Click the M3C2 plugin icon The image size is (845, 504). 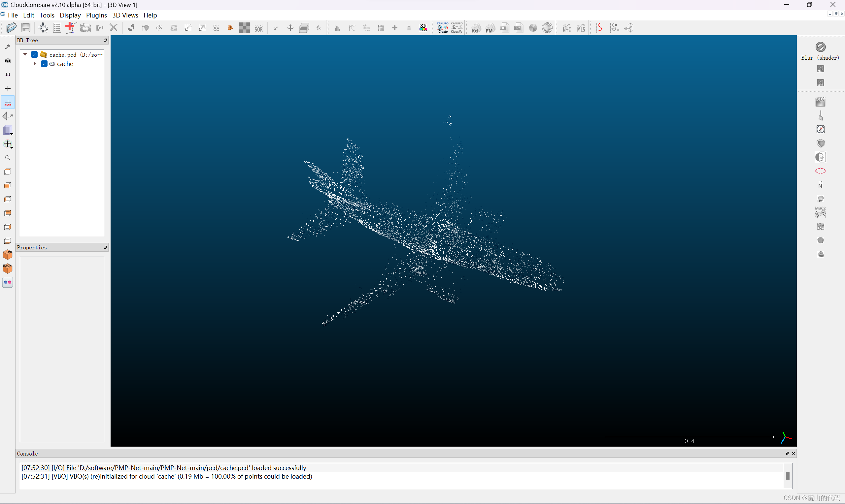click(820, 212)
